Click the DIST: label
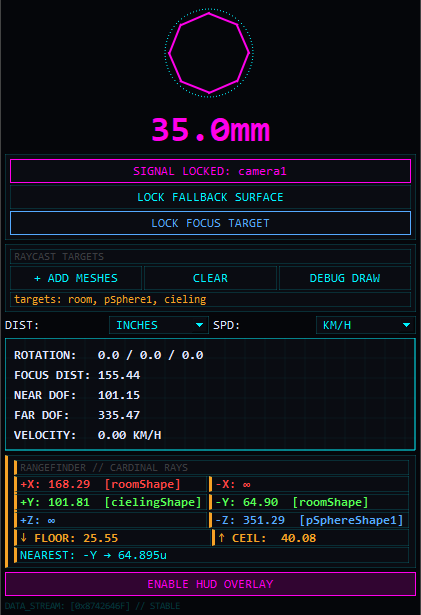This screenshot has width=421, height=615. coord(22,325)
